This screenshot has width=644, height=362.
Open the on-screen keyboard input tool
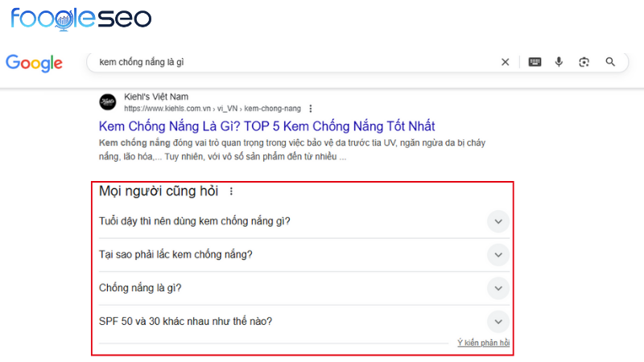pos(535,62)
